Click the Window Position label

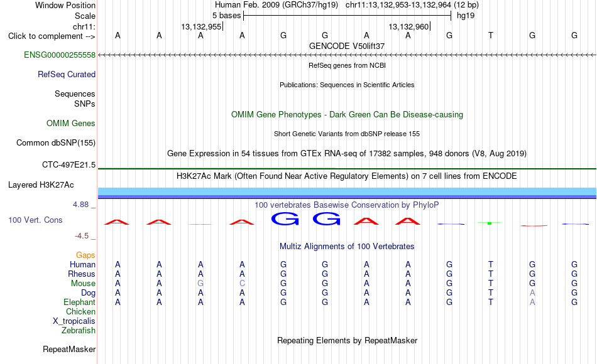tap(65, 5)
